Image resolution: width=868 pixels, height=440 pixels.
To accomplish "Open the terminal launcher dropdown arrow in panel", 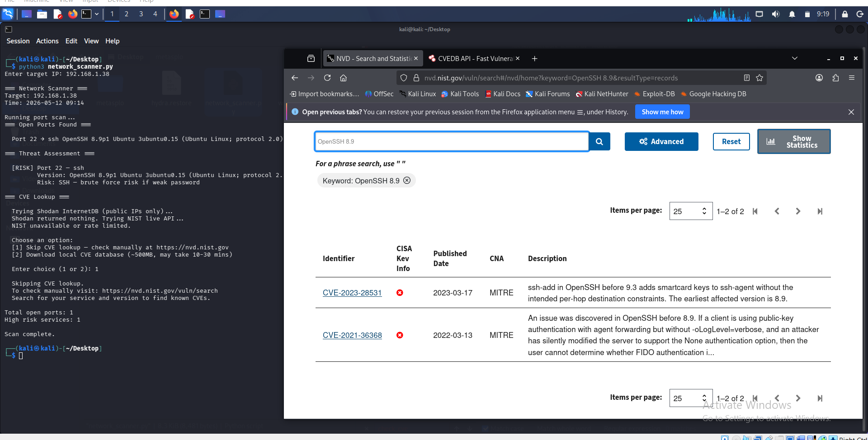I will (x=96, y=14).
